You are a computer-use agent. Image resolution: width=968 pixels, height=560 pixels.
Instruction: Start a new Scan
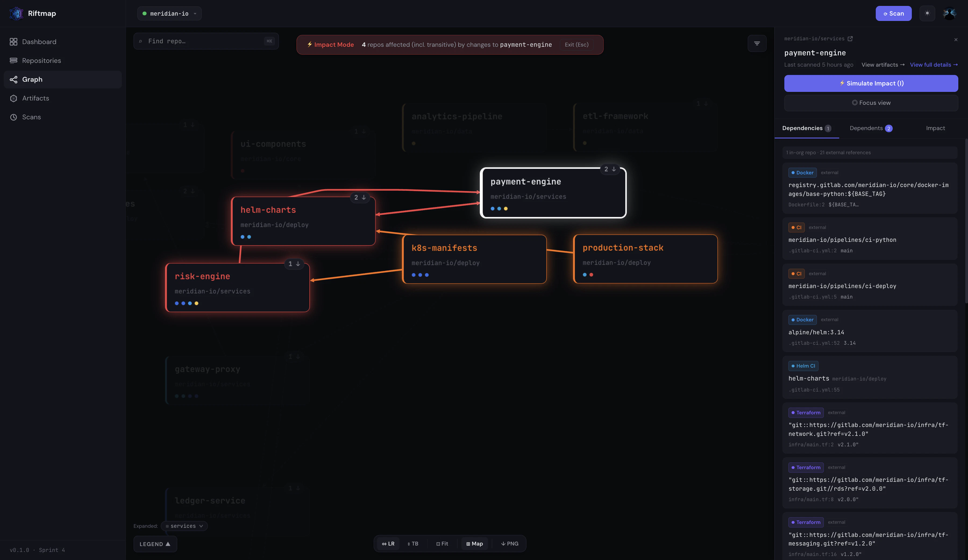894,13
